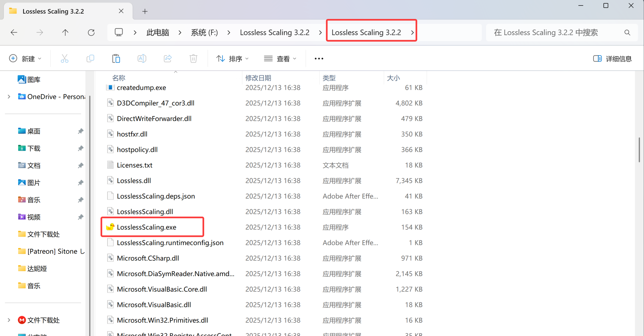Image resolution: width=644 pixels, height=336 pixels.
Task: Select the createdump.exe file icon
Action: [110, 87]
